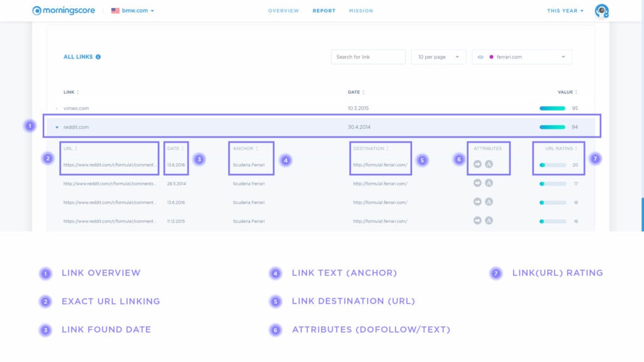Click the morningscore logo
Image resolution: width=644 pixels, height=362 pixels.
64,11
